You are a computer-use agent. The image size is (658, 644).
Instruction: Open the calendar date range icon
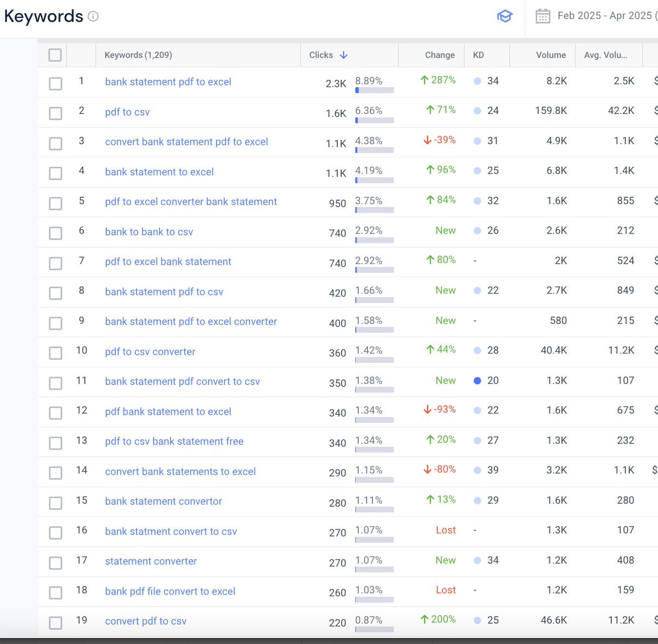click(543, 16)
